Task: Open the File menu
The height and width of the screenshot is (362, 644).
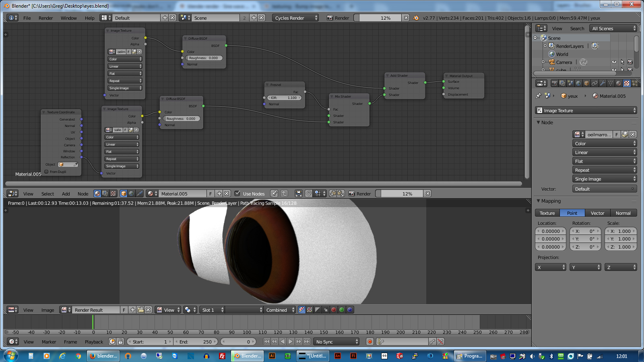Action: [27, 18]
